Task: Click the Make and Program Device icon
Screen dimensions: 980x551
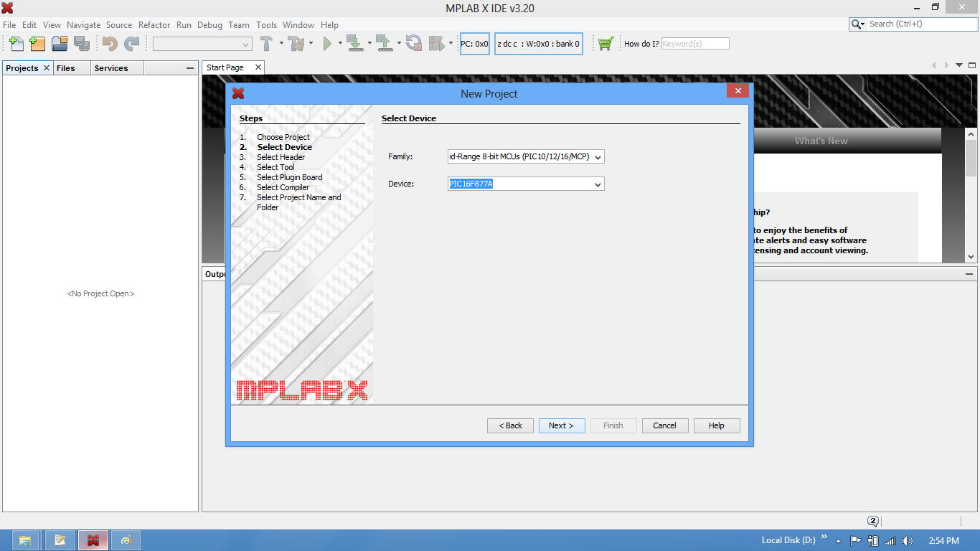Action: [355, 44]
